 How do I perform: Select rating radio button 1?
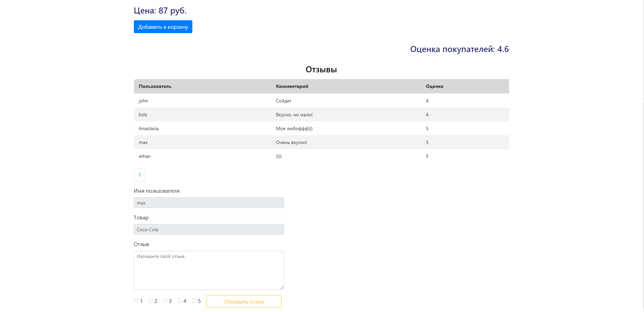click(x=136, y=301)
